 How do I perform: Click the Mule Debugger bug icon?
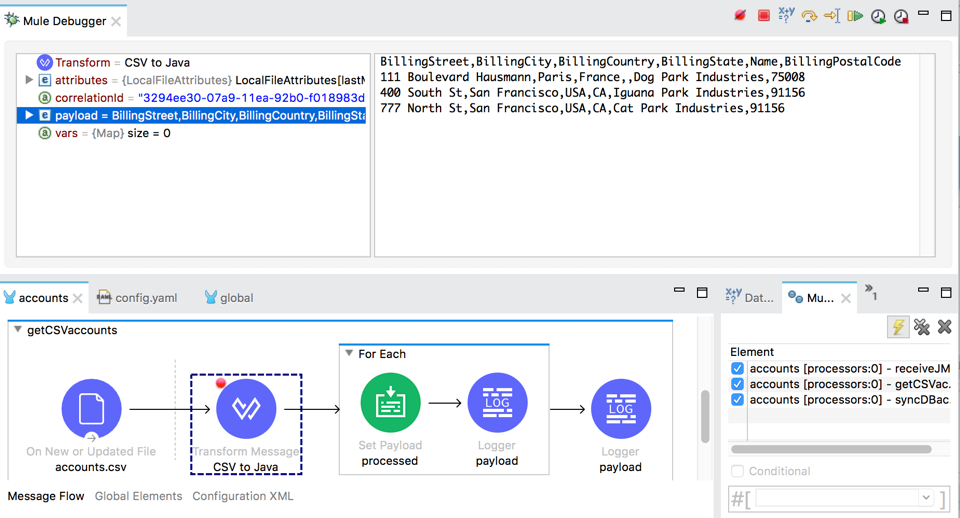[x=12, y=20]
